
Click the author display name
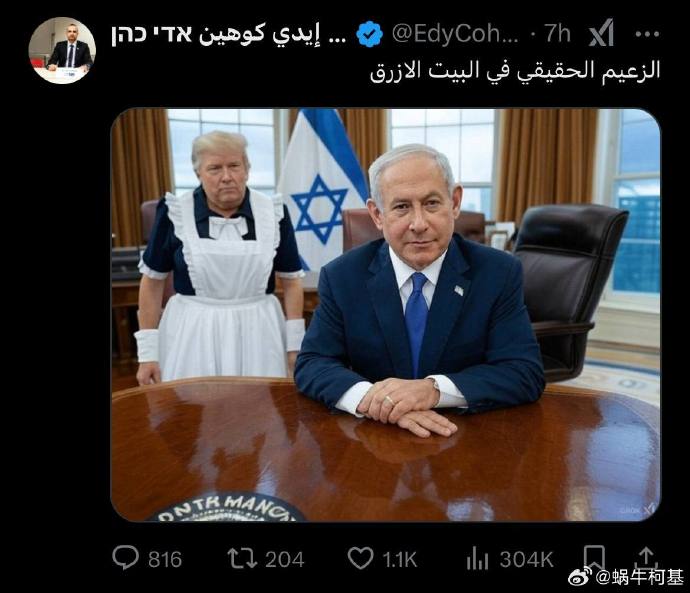228,34
